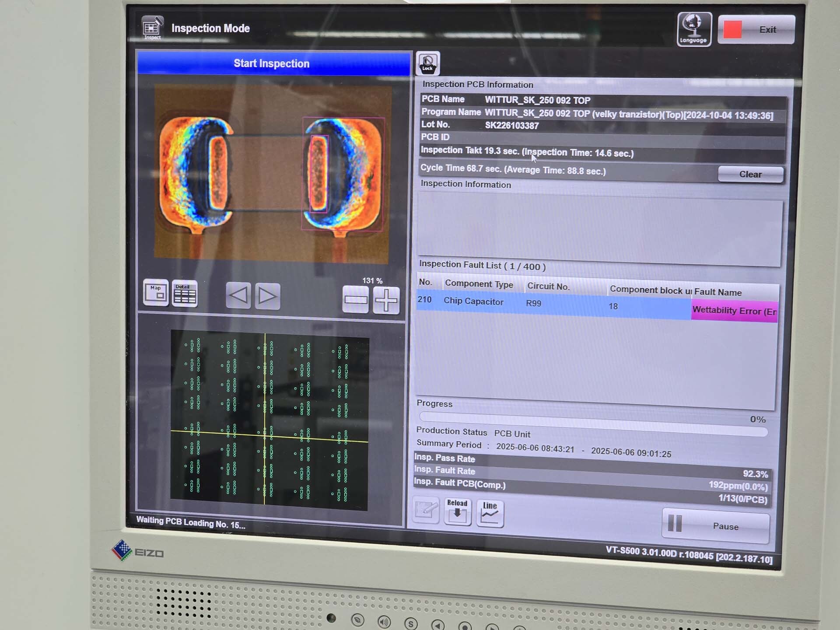Click the Cycle Time 68.7 sec. line
The height and width of the screenshot is (630, 840).
[x=513, y=169]
